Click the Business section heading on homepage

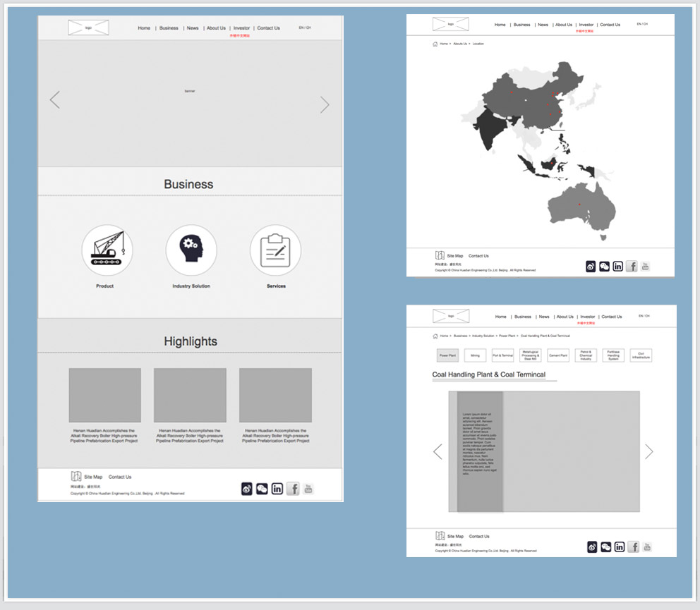coord(188,184)
